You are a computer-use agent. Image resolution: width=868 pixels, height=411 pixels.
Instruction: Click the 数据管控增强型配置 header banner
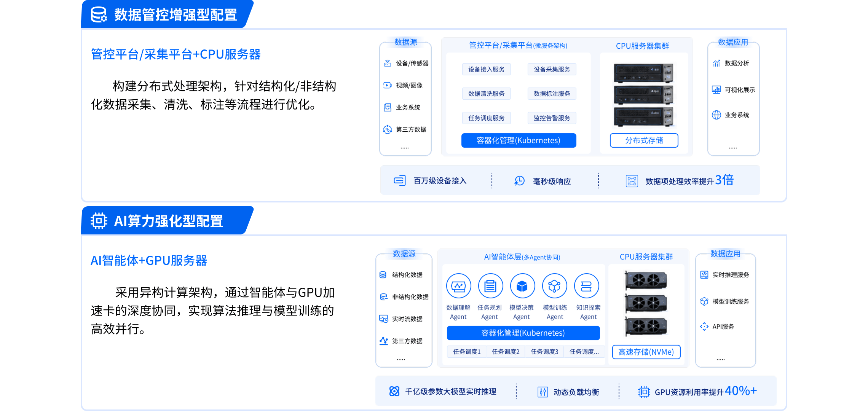[x=167, y=14]
